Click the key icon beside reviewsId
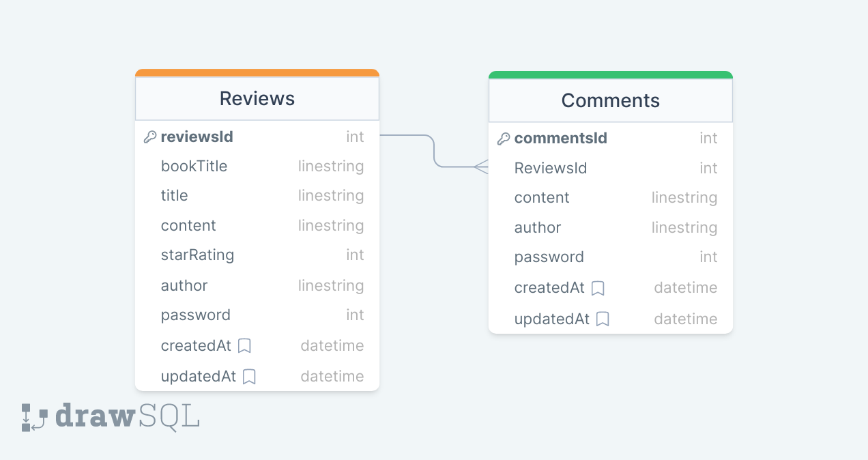The height and width of the screenshot is (460, 868). (150, 137)
